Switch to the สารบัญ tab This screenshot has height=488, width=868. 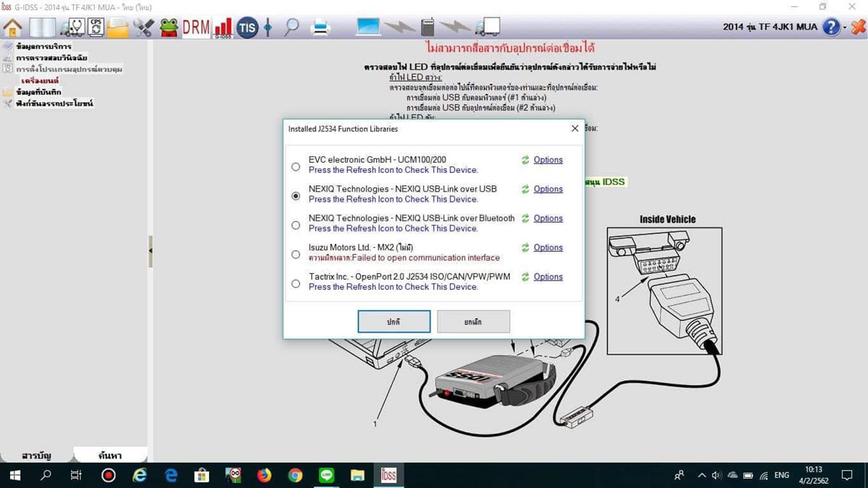(37, 455)
